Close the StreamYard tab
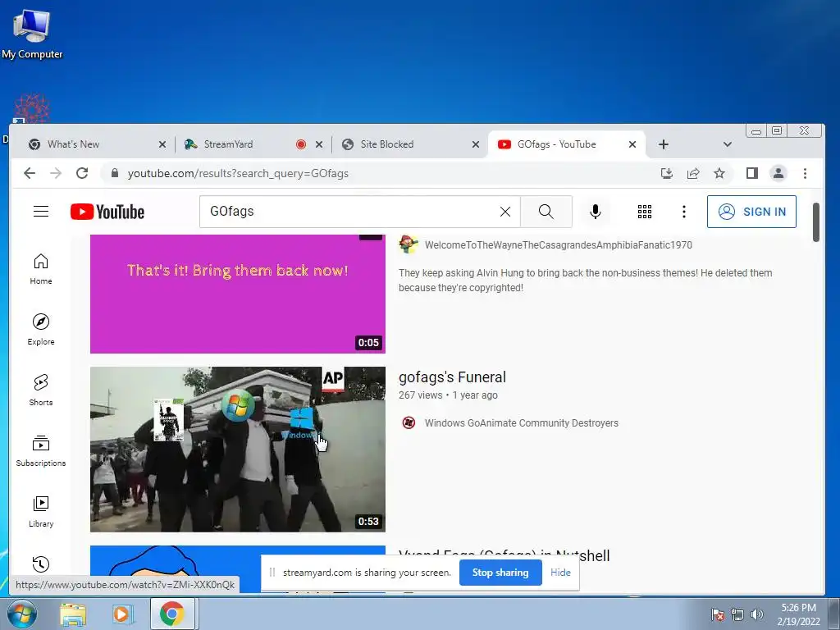840x630 pixels. 319,144
